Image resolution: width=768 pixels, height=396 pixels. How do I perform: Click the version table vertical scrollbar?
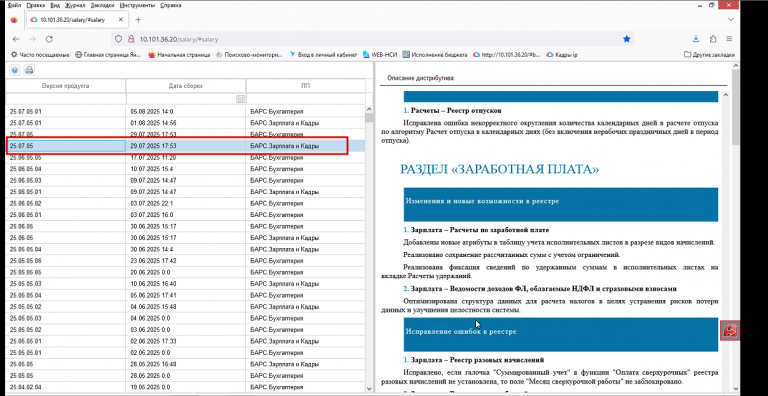[369, 248]
